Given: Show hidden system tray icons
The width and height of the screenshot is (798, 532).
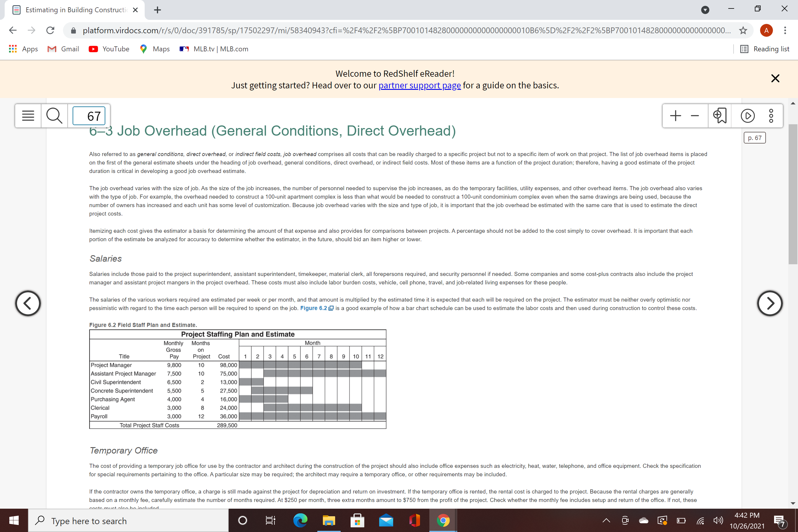Looking at the screenshot, I should 606,520.
